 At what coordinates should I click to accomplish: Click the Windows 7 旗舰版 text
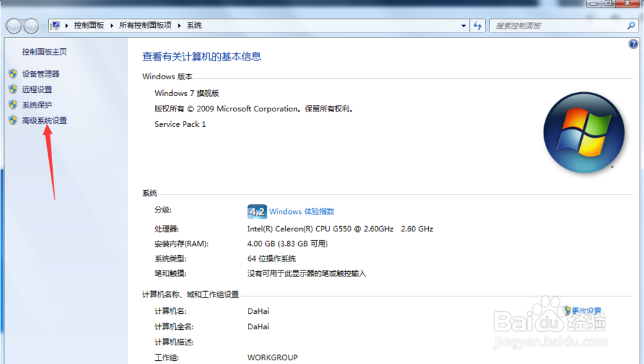(187, 93)
